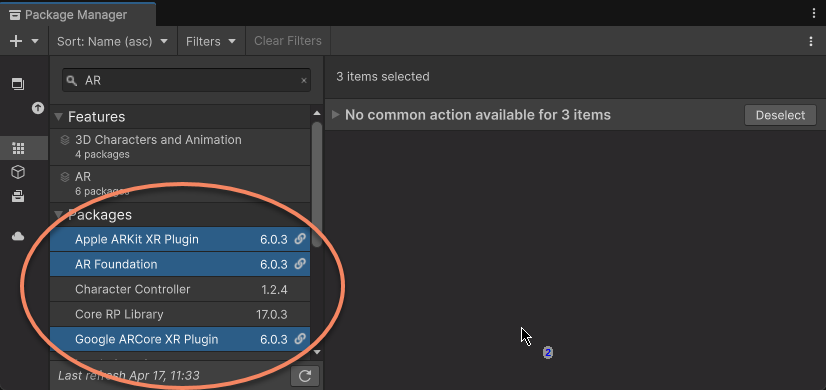This screenshot has height=390, width=826.
Task: Open the add package plus menu
Action: [24, 41]
